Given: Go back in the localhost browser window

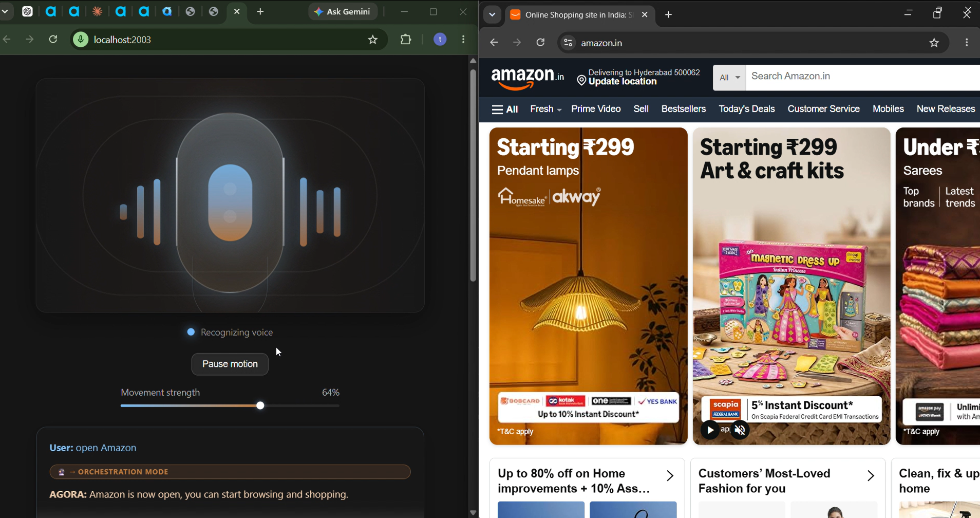Looking at the screenshot, I should coord(7,40).
